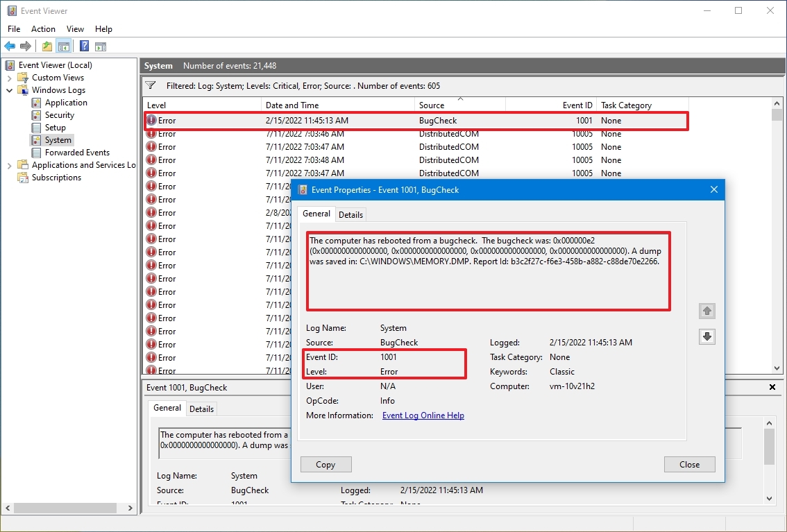Open the Import Custom View folder icon
The height and width of the screenshot is (532, 787).
[46, 46]
